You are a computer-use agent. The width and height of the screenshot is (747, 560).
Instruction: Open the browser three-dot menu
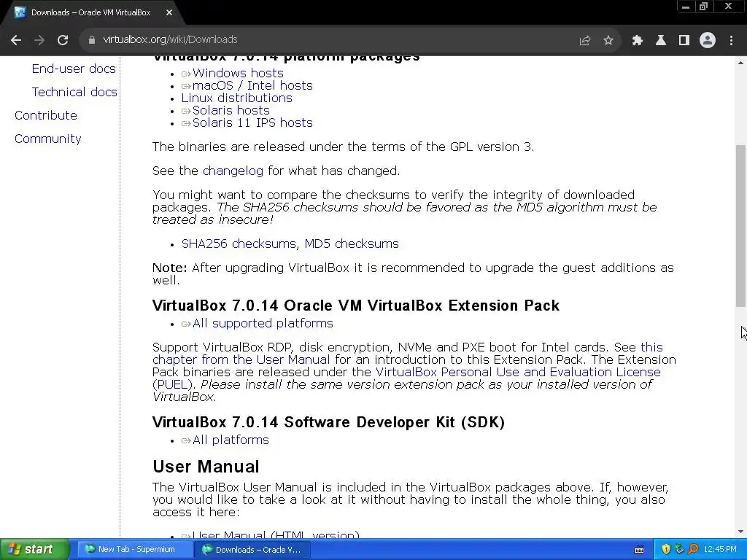(x=731, y=41)
